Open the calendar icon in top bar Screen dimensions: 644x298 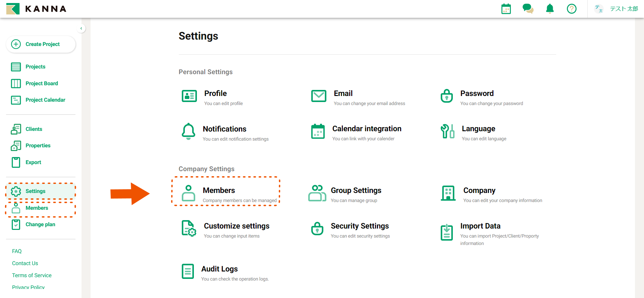coord(506,9)
